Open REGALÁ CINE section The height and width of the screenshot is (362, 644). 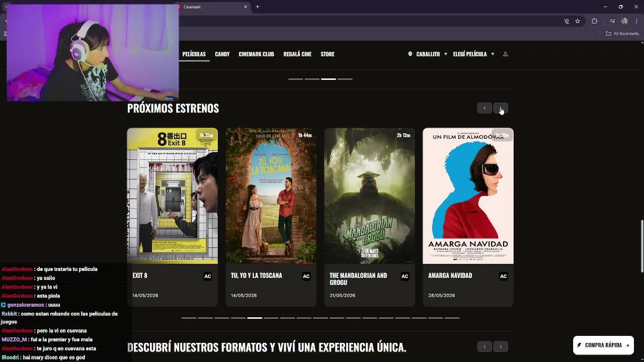pyautogui.click(x=297, y=54)
